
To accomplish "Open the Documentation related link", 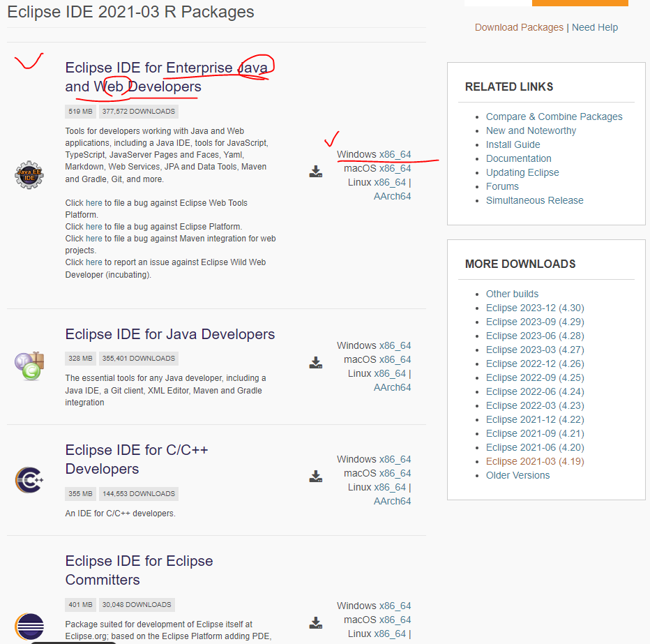I will (519, 158).
